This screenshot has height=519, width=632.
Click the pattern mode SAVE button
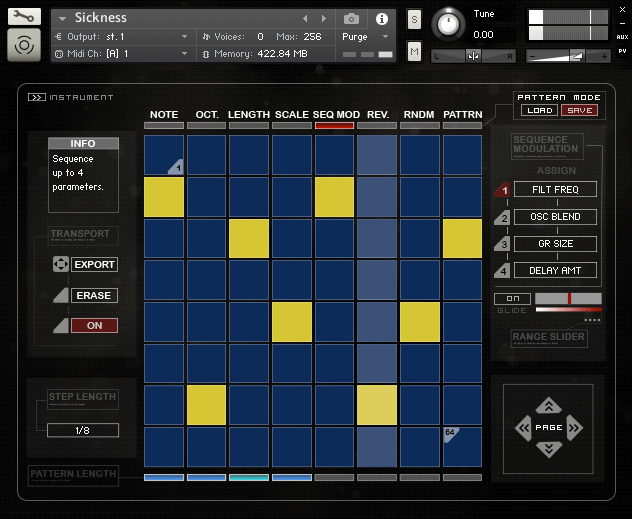(578, 110)
